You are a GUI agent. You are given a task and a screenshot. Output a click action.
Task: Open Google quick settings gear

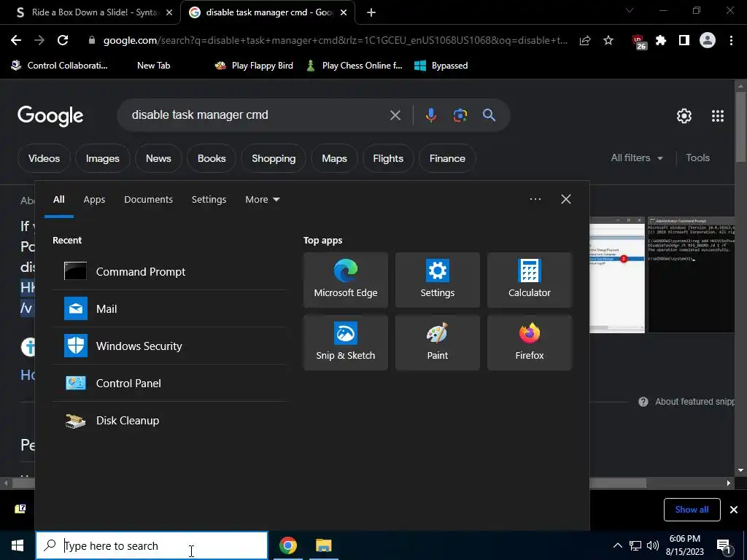684,116
